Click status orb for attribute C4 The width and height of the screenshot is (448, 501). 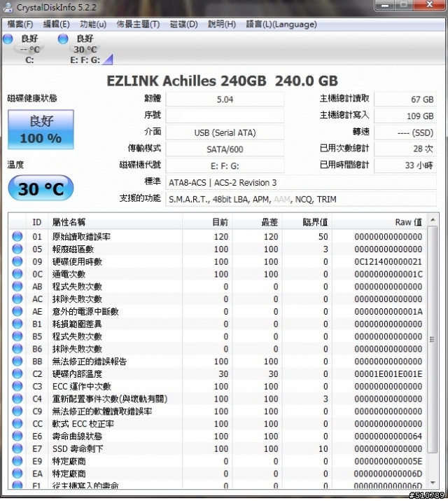pyautogui.click(x=17, y=399)
